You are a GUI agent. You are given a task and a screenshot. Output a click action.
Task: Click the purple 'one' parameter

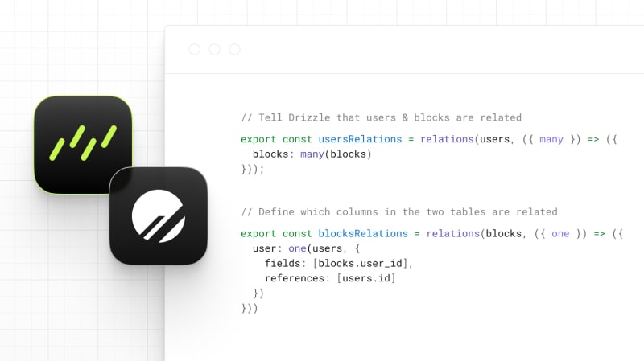560,234
